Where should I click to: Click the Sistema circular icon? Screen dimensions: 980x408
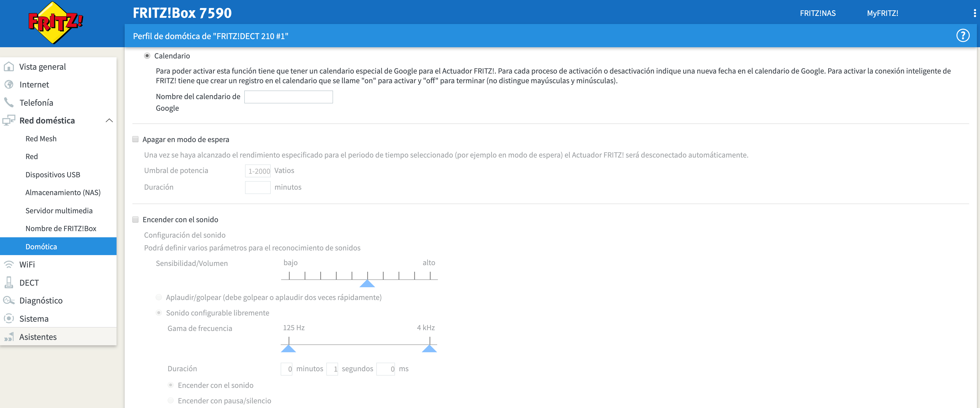[9, 318]
